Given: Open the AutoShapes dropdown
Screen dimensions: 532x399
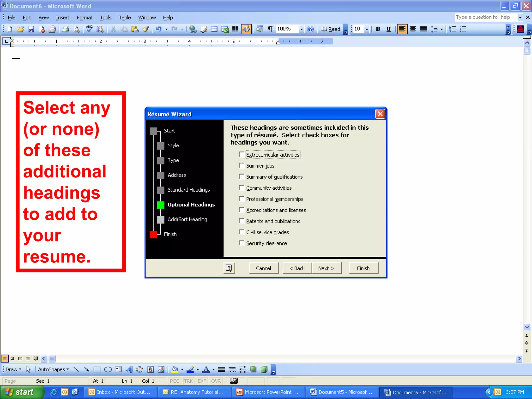Looking at the screenshot, I should [x=53, y=369].
